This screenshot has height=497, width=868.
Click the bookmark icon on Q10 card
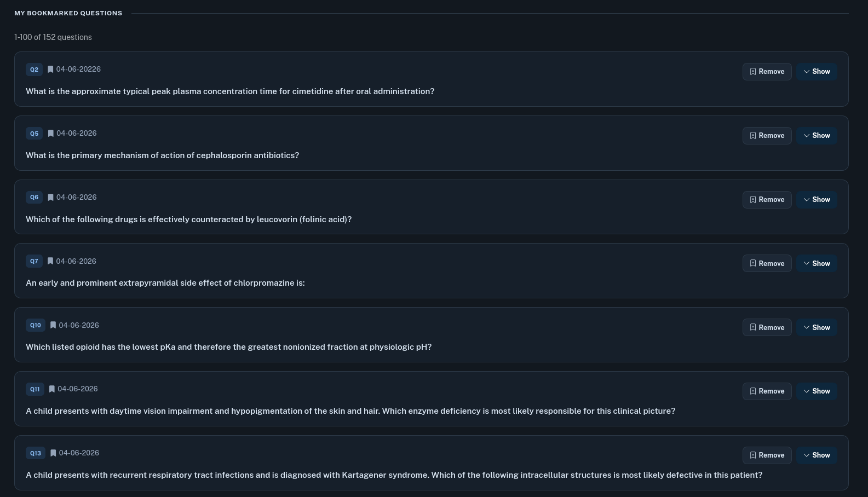coord(53,325)
